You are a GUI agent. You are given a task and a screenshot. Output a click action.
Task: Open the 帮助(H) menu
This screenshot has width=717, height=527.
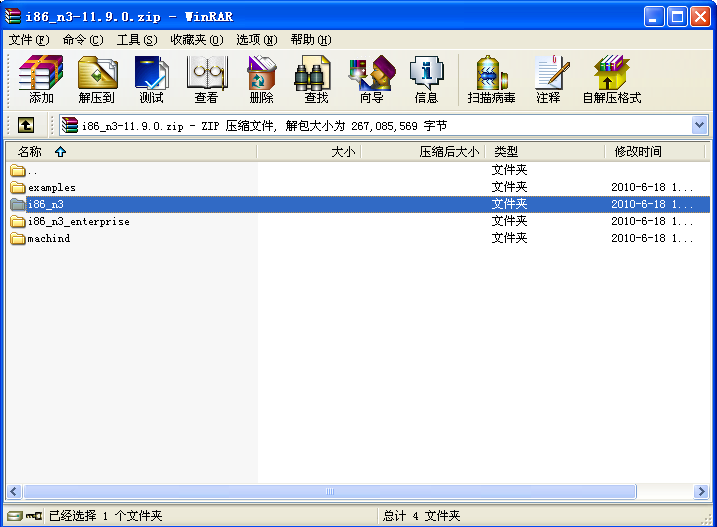point(311,40)
